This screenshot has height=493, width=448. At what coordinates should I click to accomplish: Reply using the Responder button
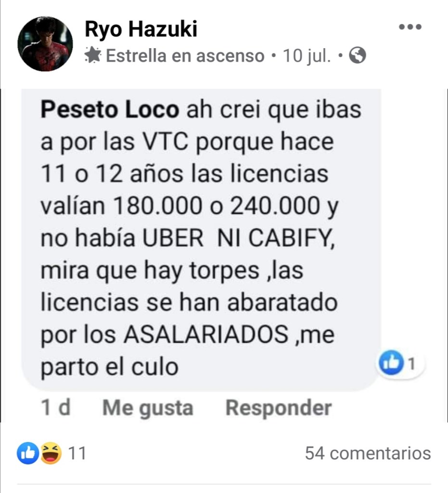(279, 408)
